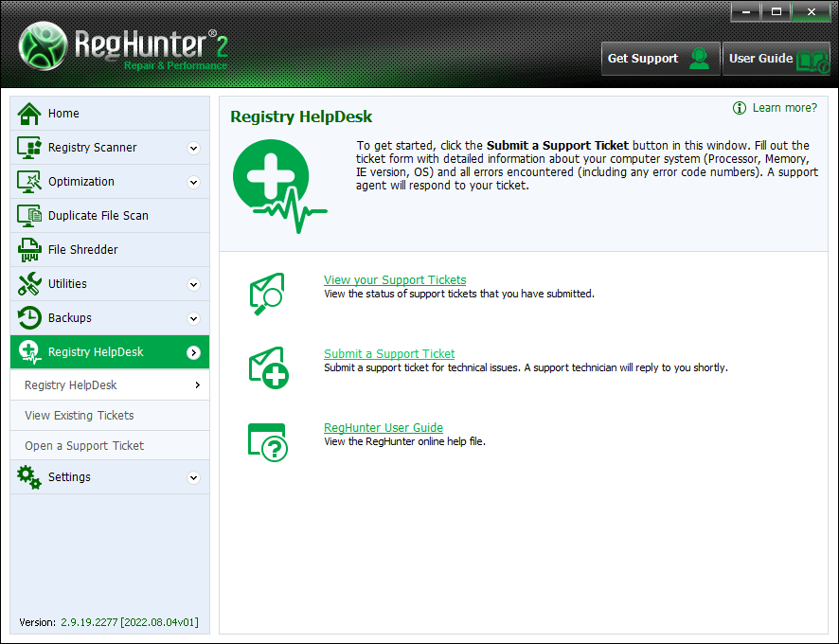The height and width of the screenshot is (644, 839).
Task: Click the Submit Support Ticket envelope plus icon
Action: click(x=267, y=367)
